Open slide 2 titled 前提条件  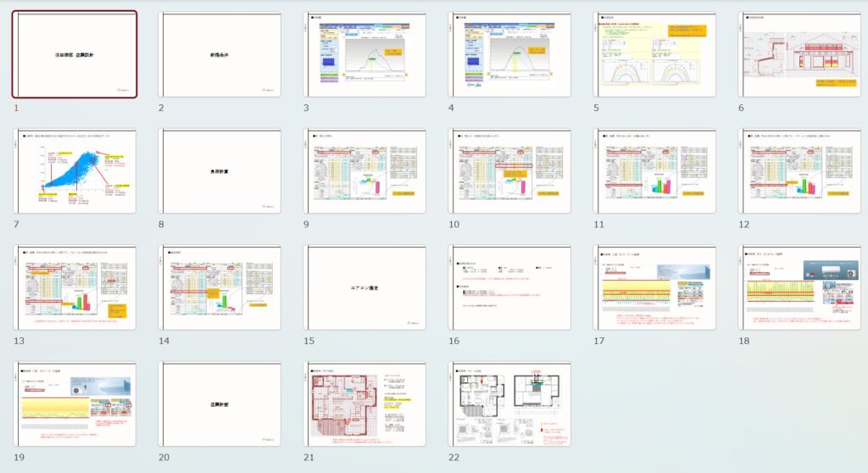point(220,54)
